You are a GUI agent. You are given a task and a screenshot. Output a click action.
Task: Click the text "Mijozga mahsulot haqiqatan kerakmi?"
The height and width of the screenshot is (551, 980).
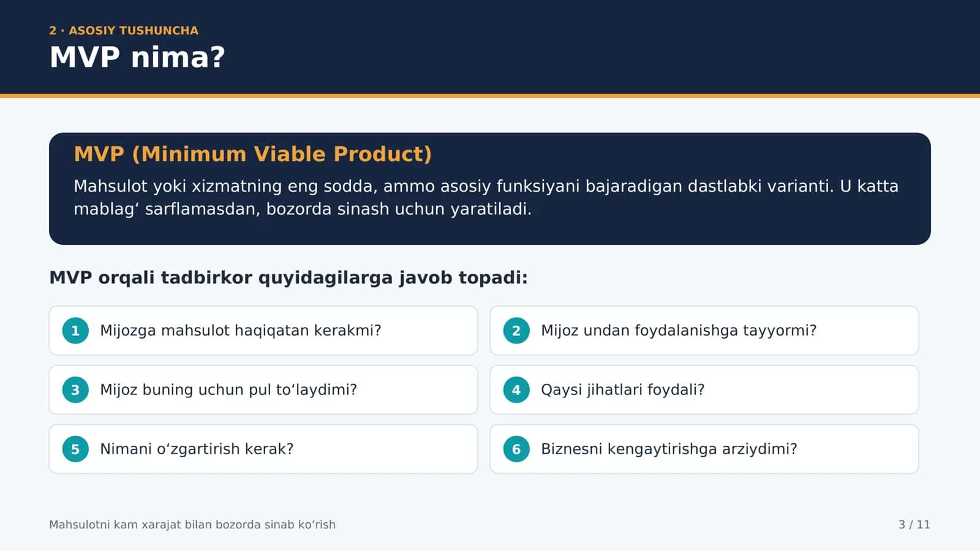[241, 331]
